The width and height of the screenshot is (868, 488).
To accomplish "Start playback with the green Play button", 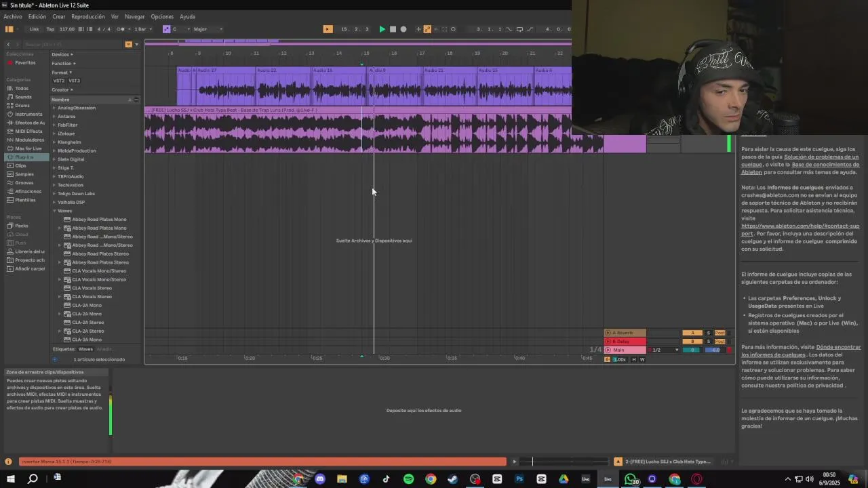I will tap(382, 29).
